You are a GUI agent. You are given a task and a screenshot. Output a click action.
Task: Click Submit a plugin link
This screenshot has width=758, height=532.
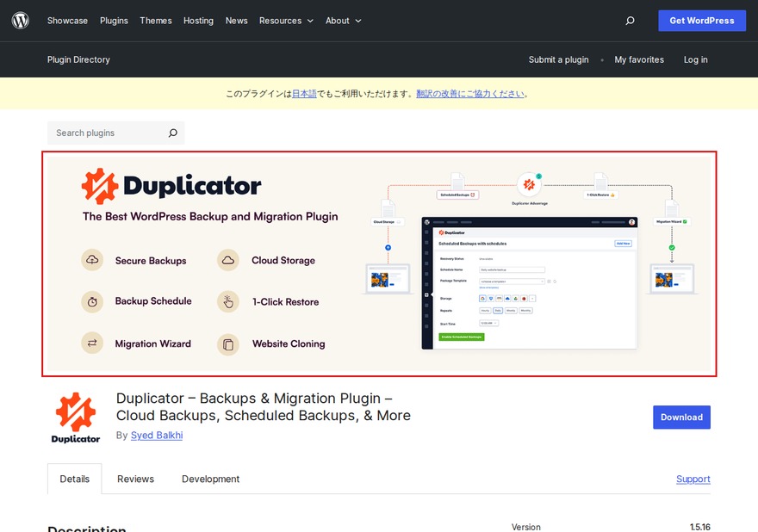(558, 59)
